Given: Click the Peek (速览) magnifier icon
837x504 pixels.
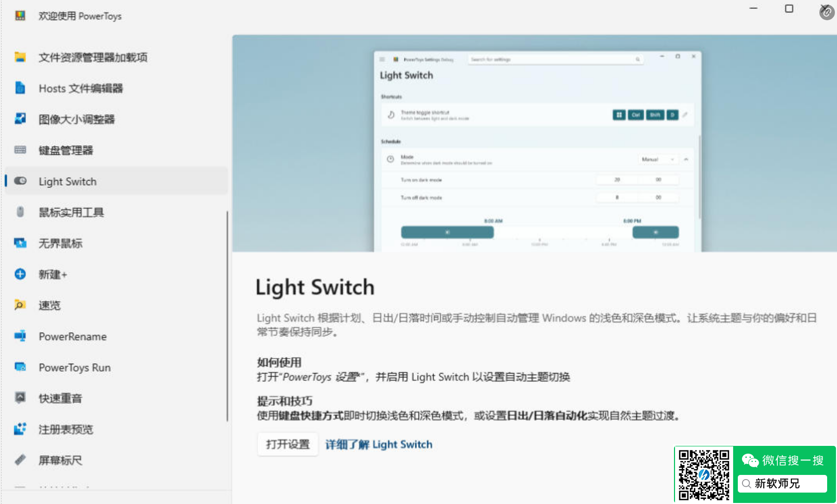Looking at the screenshot, I should (20, 305).
